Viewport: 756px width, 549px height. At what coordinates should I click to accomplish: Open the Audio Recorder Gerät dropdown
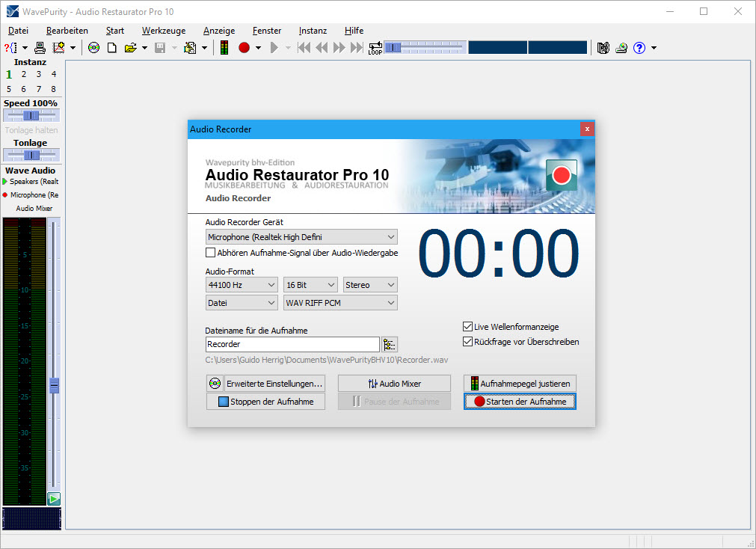[301, 237]
